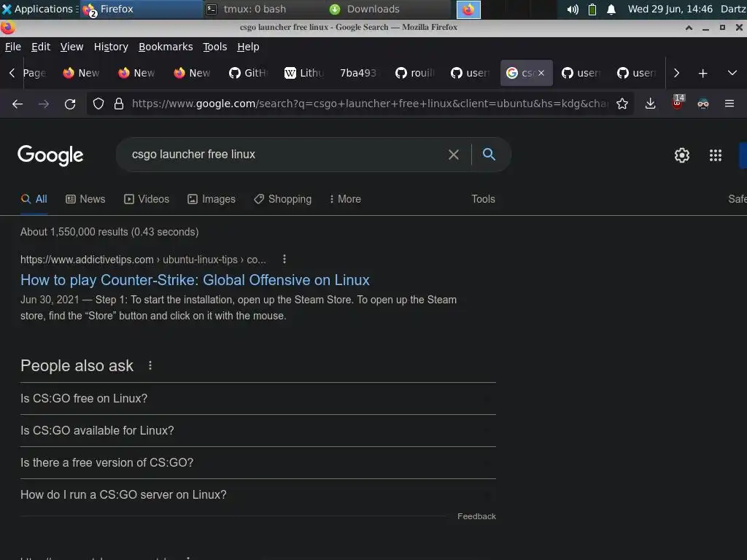Open the clock showing Wed 29 Jun
This screenshot has height=560, width=747.
coord(670,9)
